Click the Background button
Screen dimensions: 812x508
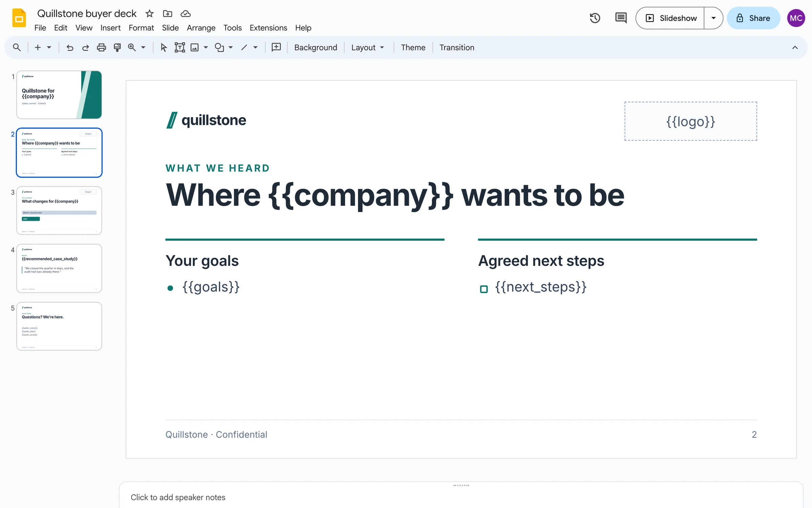(x=316, y=47)
